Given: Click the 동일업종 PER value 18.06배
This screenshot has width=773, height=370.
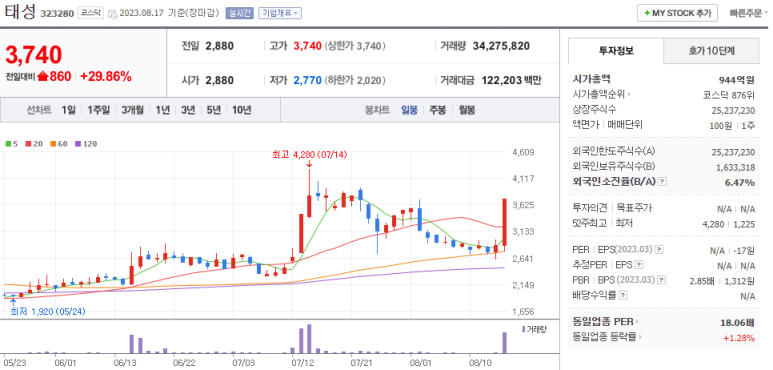Looking at the screenshot, I should [x=737, y=323].
